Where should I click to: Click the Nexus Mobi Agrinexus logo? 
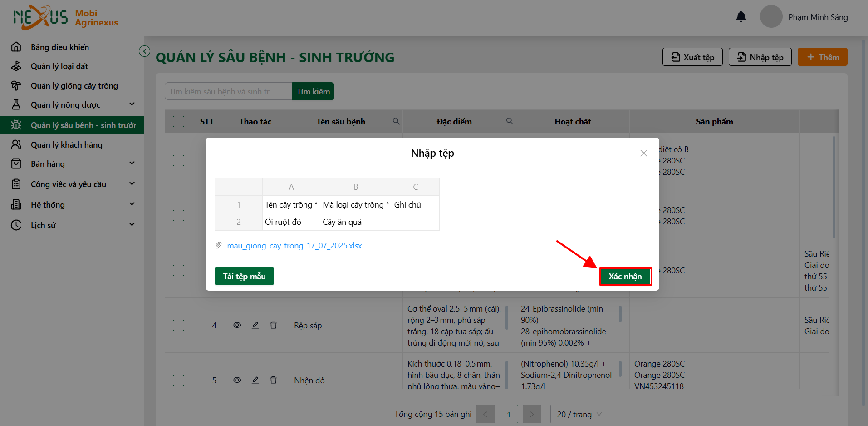(65, 18)
